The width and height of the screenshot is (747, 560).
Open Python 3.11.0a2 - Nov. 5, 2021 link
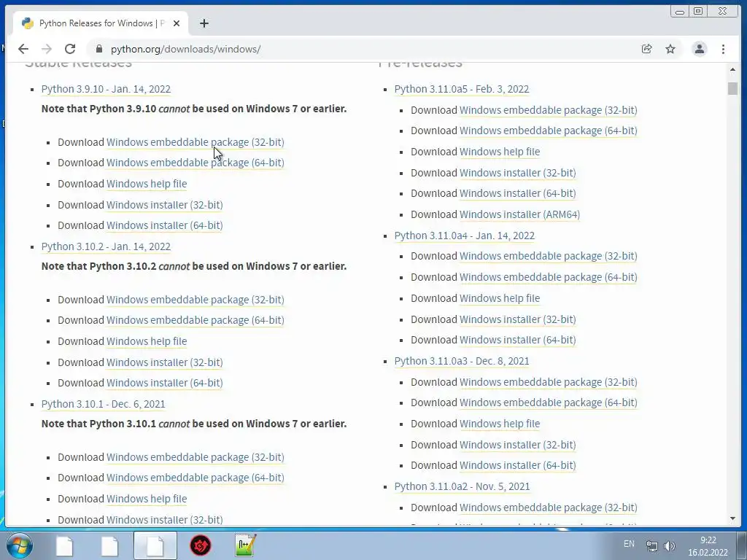[x=462, y=486]
